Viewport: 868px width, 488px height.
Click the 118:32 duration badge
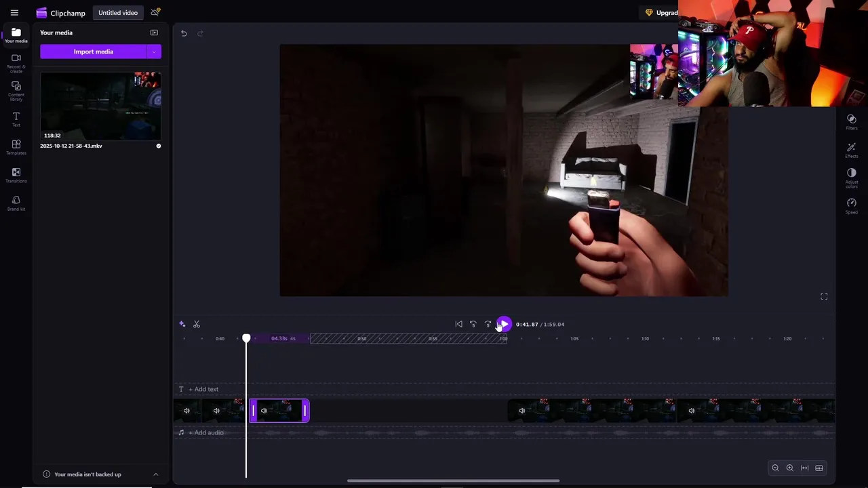point(52,136)
